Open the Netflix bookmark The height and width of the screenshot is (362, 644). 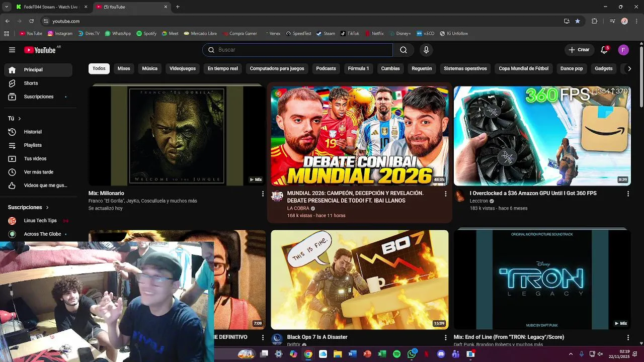[374, 34]
